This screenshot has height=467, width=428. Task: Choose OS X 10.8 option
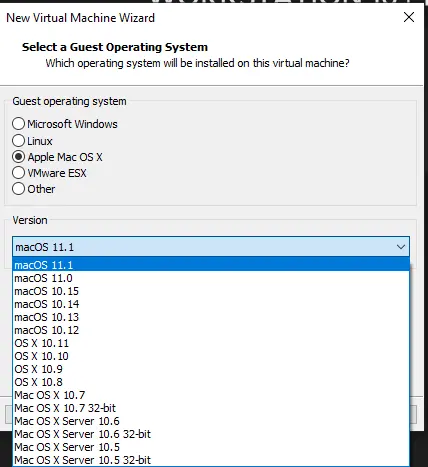click(x=211, y=382)
